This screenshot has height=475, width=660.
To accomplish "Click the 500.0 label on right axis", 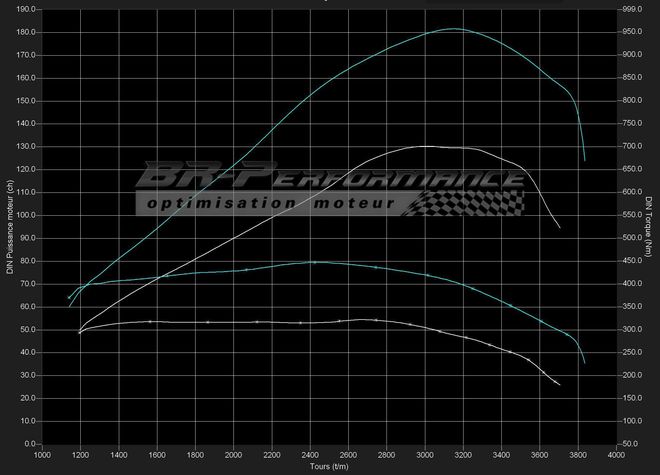I will [631, 238].
